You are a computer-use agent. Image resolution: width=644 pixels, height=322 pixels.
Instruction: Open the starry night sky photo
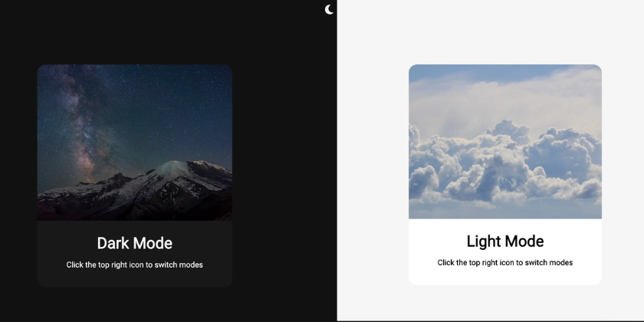[135, 142]
